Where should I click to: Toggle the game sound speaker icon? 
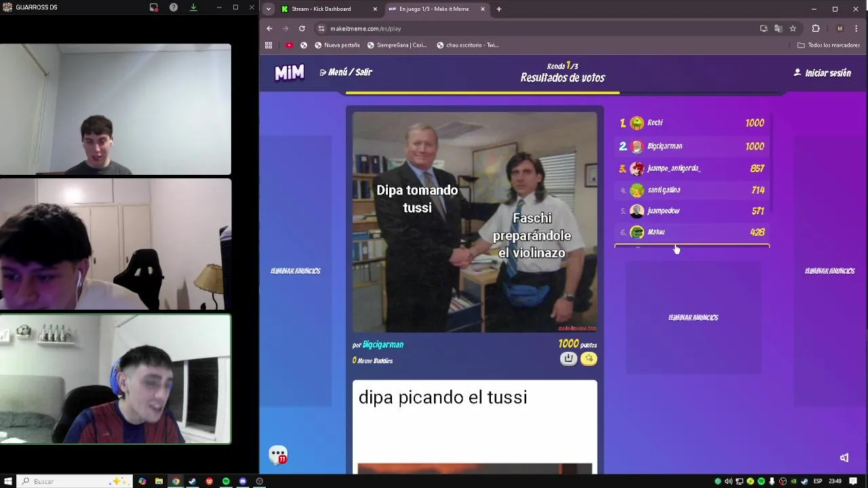(844, 458)
